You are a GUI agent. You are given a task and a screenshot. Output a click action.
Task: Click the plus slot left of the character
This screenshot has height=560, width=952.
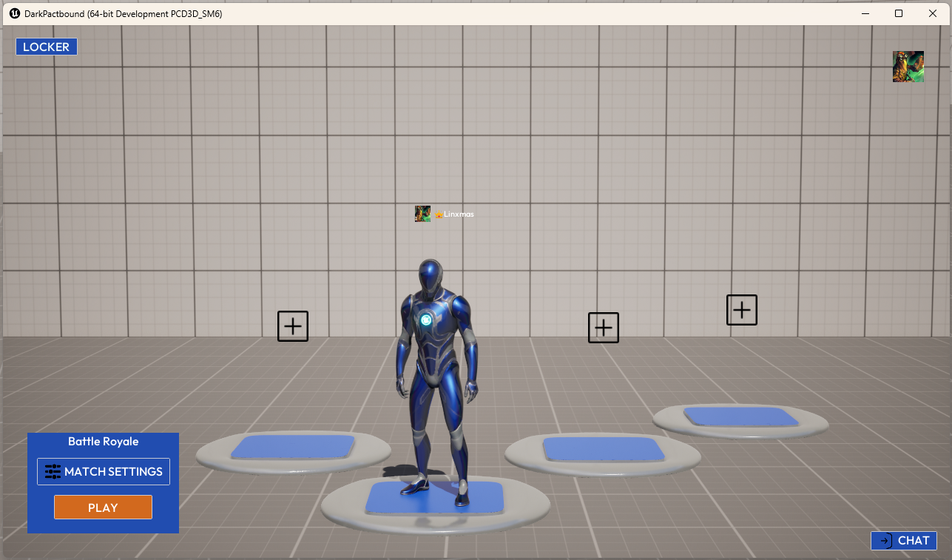pos(293,326)
